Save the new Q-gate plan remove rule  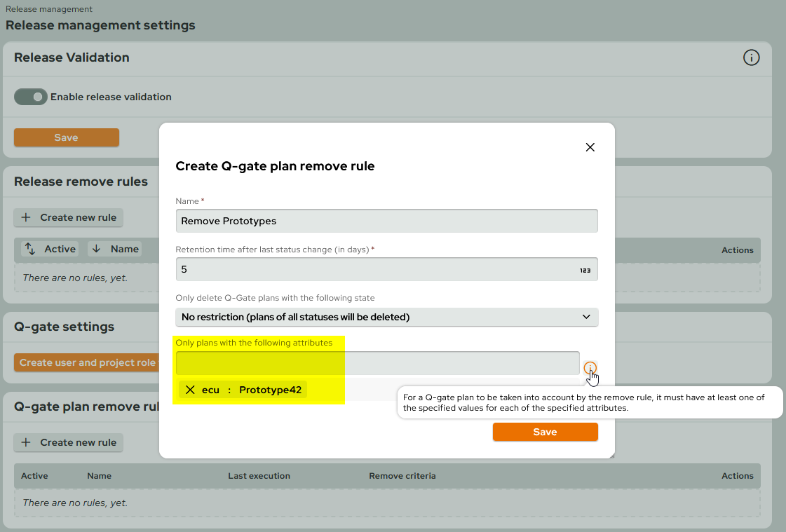(545, 432)
